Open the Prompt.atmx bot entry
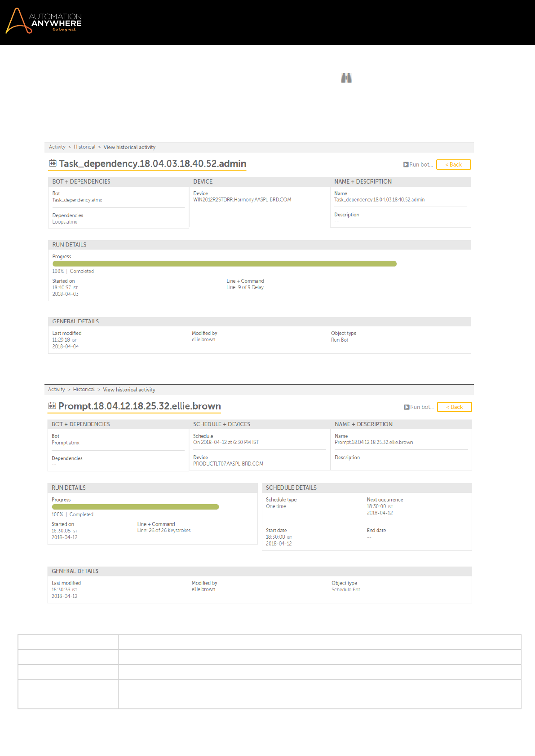535x756 pixels. tap(66, 443)
